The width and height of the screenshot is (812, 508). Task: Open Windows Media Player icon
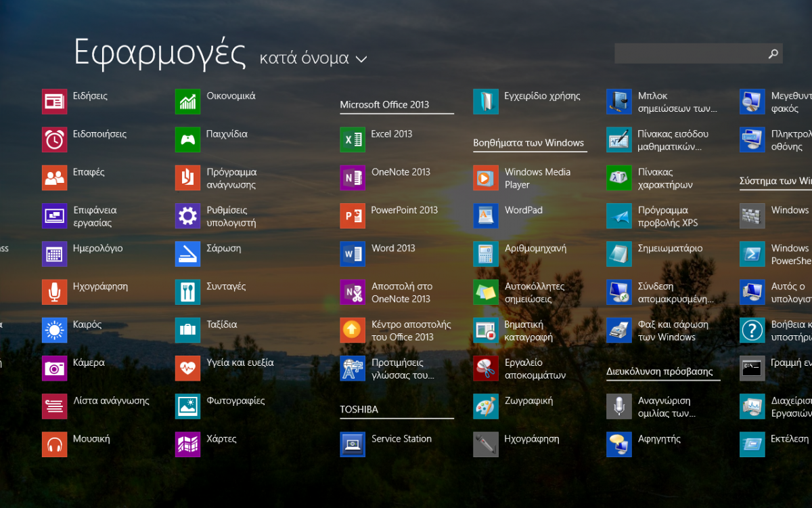click(x=486, y=177)
